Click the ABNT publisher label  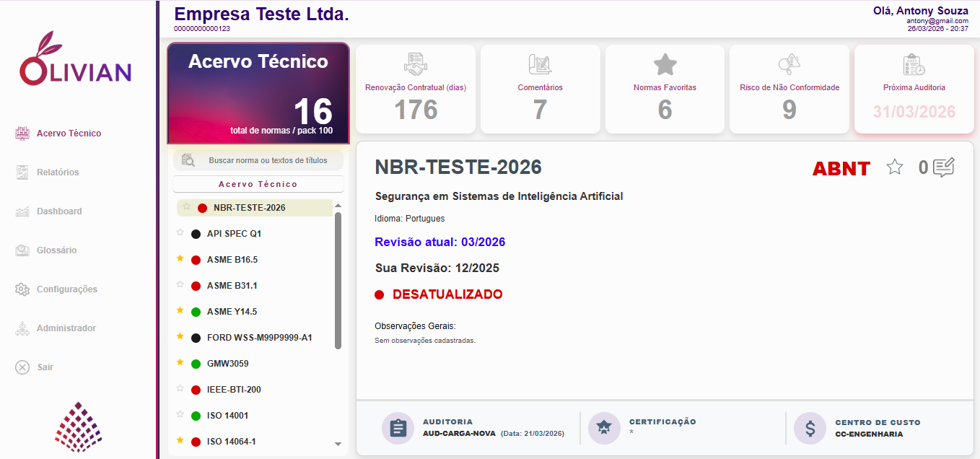pos(841,168)
